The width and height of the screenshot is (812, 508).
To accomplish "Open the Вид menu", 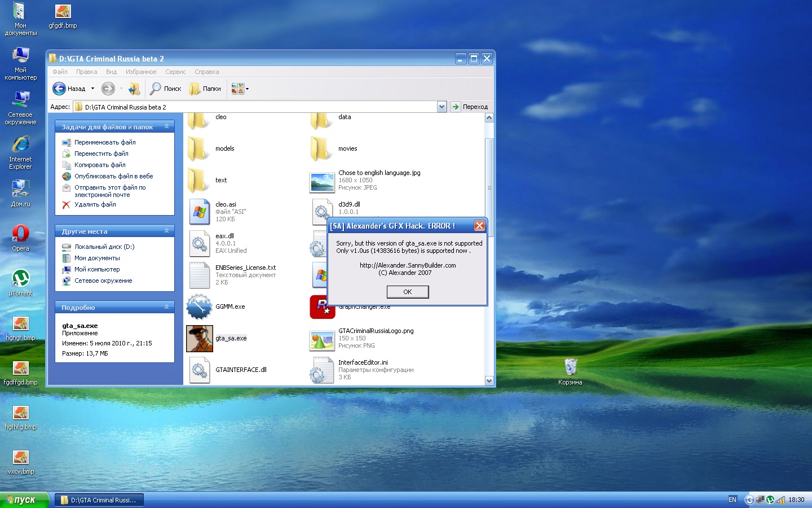I will [111, 72].
